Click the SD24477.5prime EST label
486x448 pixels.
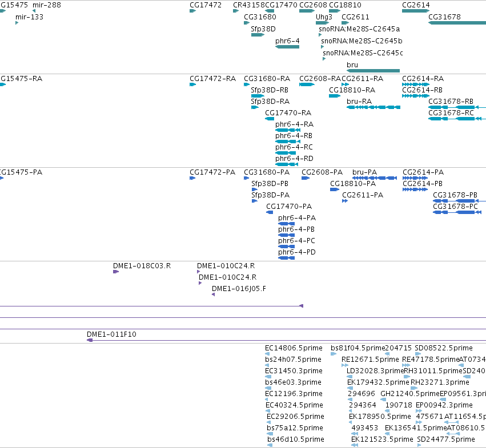[445, 439]
